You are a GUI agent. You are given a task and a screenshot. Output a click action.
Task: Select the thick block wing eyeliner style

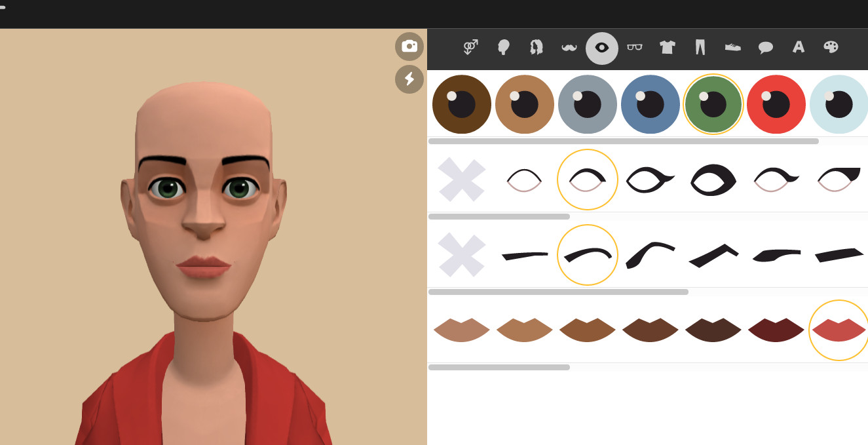[x=839, y=180]
